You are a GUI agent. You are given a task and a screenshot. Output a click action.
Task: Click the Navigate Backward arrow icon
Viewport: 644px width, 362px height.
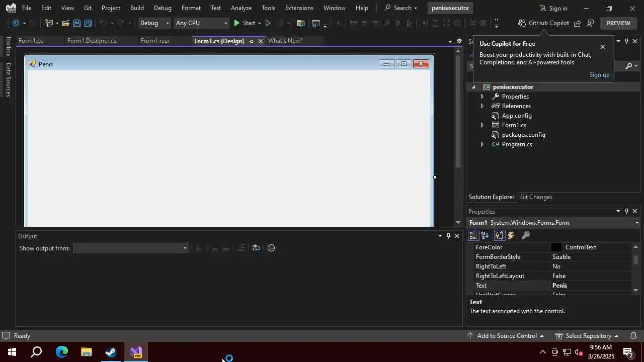[x=16, y=23]
